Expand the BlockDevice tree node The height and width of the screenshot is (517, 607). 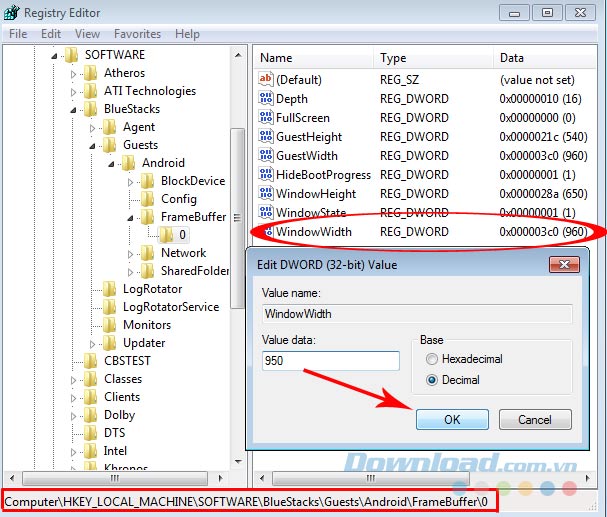tap(130, 181)
